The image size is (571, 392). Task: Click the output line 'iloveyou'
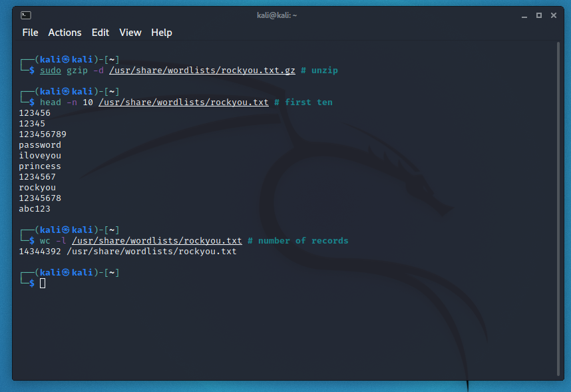coord(40,156)
